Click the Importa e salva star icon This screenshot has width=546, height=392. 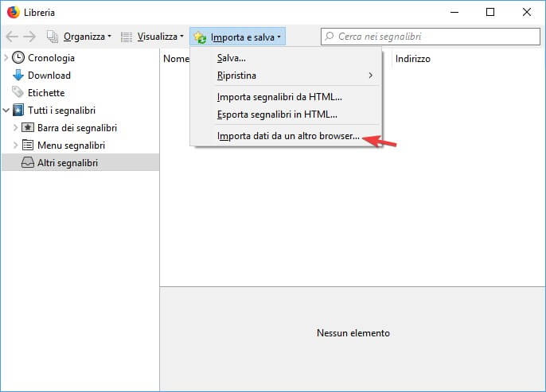coord(201,37)
